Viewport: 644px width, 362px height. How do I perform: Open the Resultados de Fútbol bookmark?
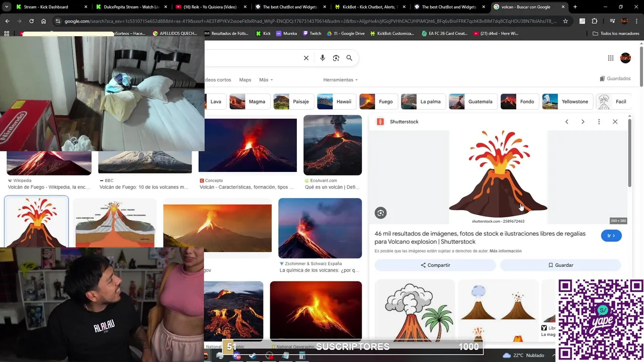(x=226, y=33)
